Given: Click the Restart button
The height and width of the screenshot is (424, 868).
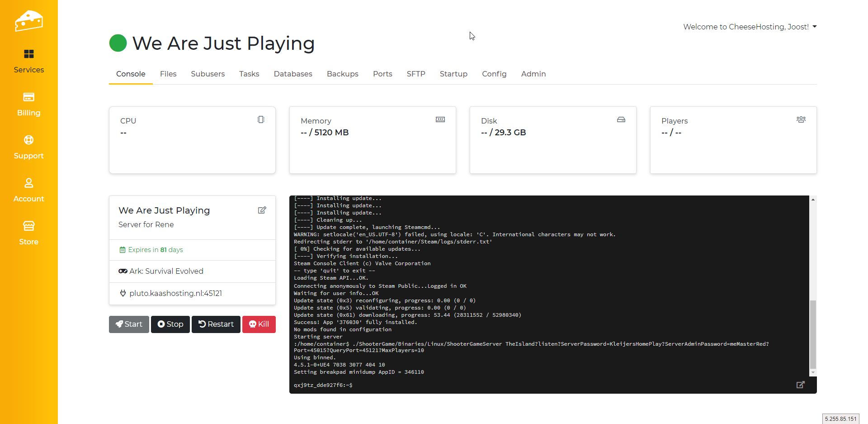Looking at the screenshot, I should click(216, 324).
